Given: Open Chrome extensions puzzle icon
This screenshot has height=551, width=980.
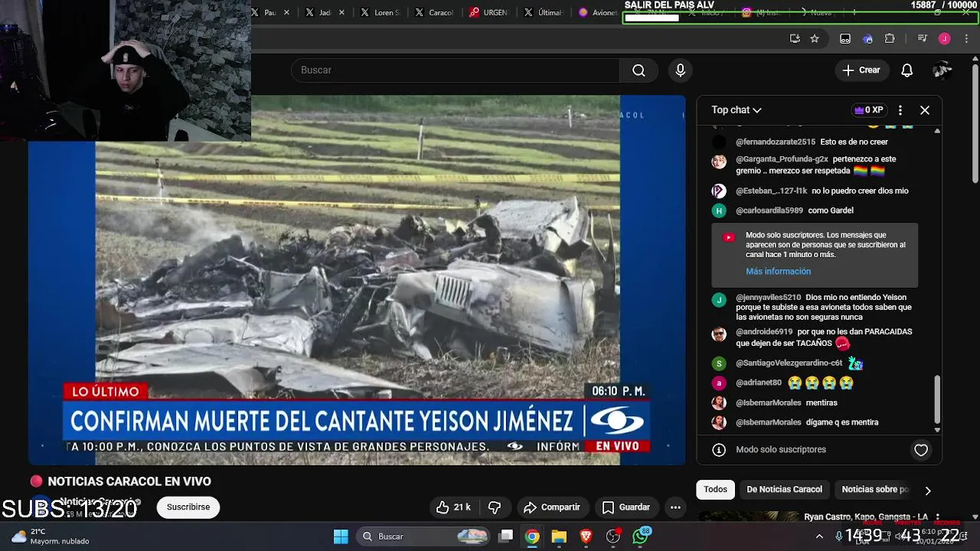Looking at the screenshot, I should [x=890, y=39].
